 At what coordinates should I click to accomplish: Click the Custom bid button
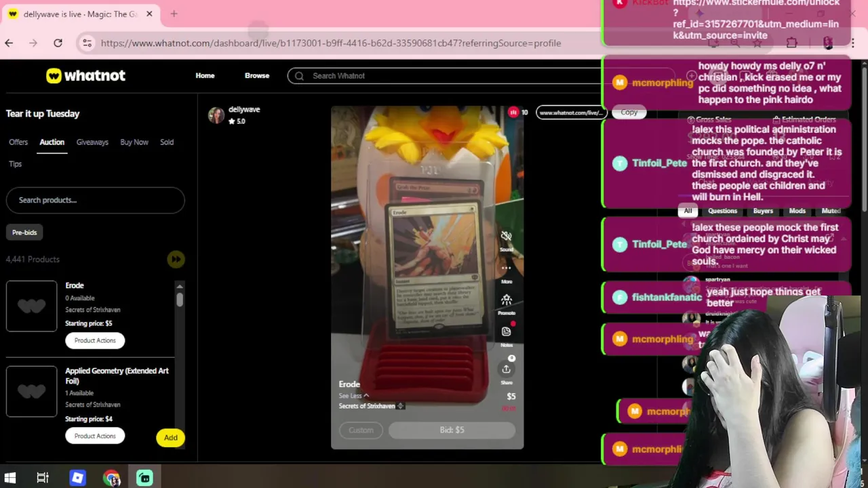[361, 430]
